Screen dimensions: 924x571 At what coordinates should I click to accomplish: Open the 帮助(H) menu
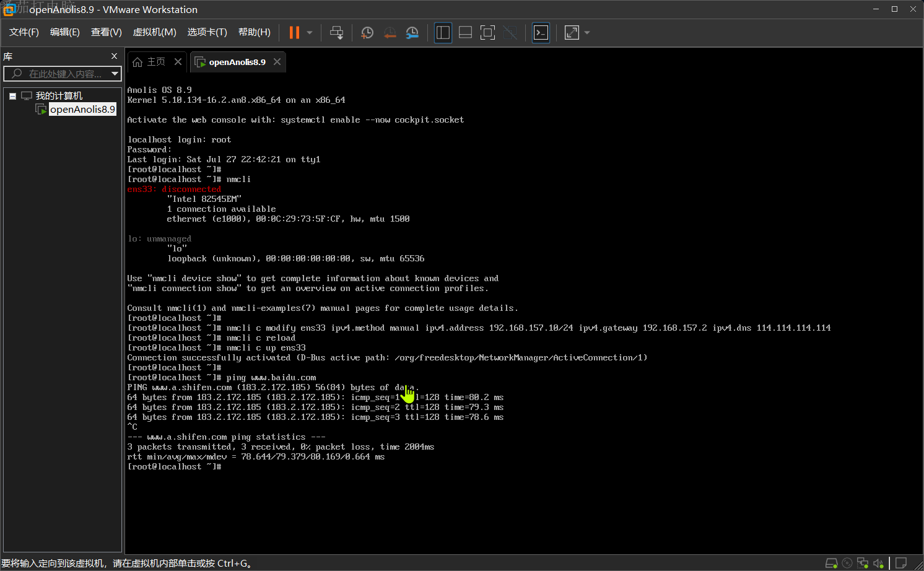(x=255, y=32)
